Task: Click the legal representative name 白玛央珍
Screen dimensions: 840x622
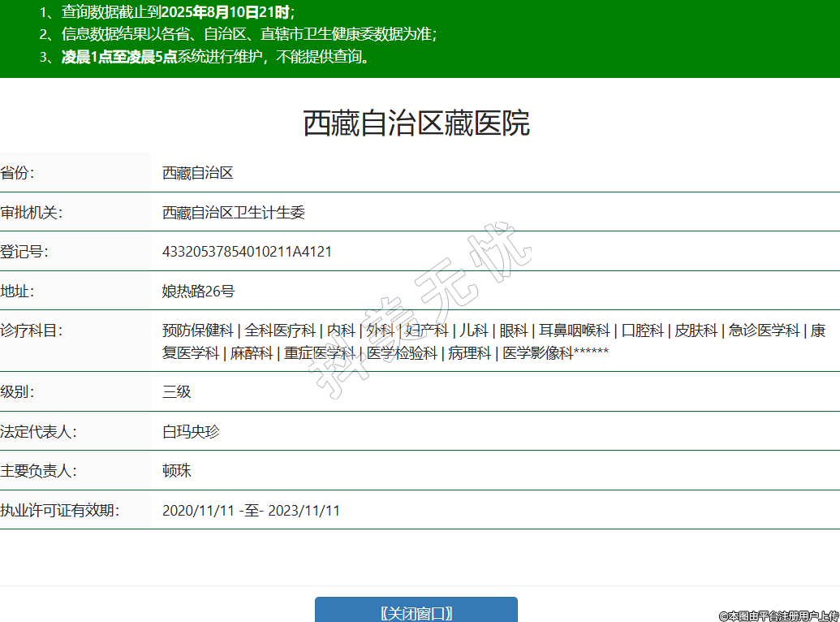Action: click(x=191, y=431)
